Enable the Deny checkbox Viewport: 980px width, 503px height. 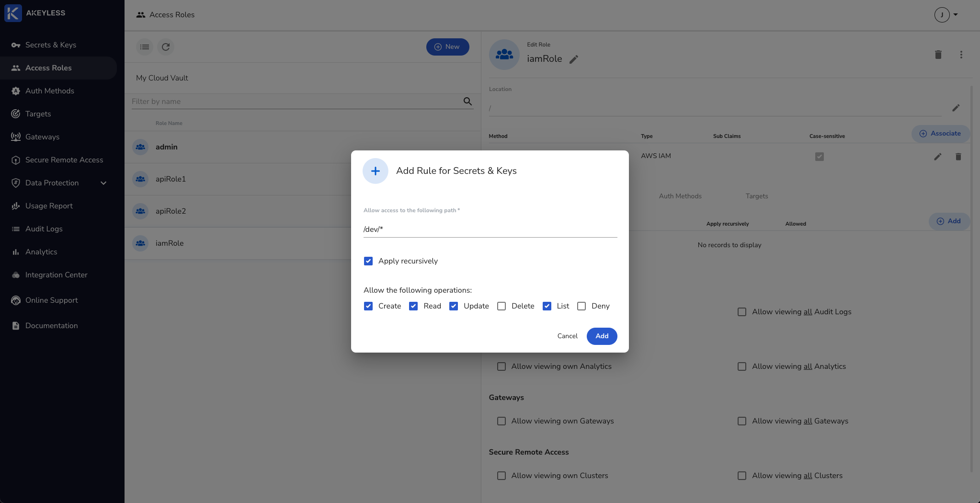581,306
